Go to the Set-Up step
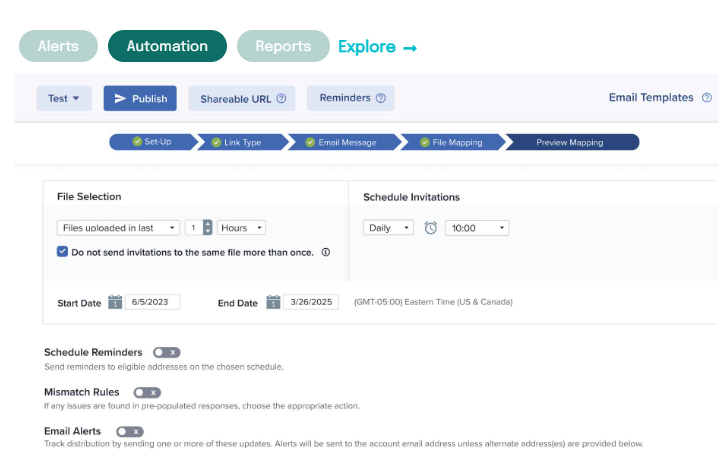725x470 pixels. point(154,142)
